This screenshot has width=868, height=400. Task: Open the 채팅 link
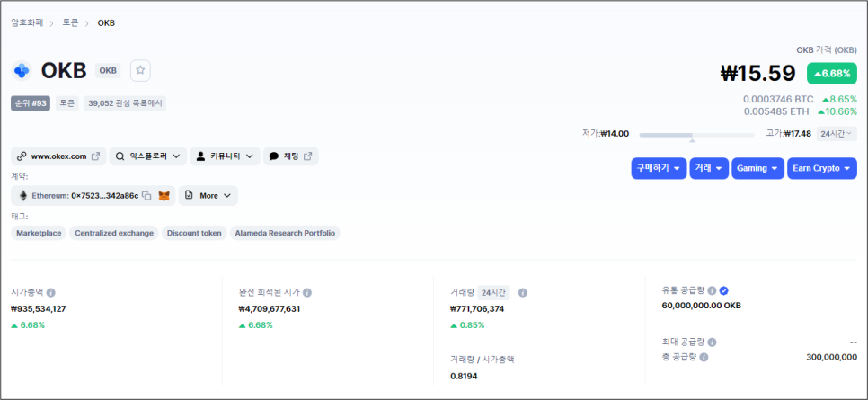pyautogui.click(x=290, y=156)
